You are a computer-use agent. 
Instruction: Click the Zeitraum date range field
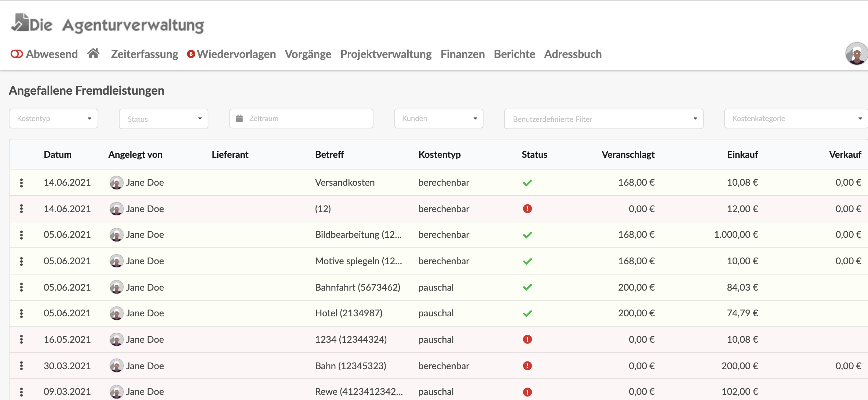[x=301, y=119]
